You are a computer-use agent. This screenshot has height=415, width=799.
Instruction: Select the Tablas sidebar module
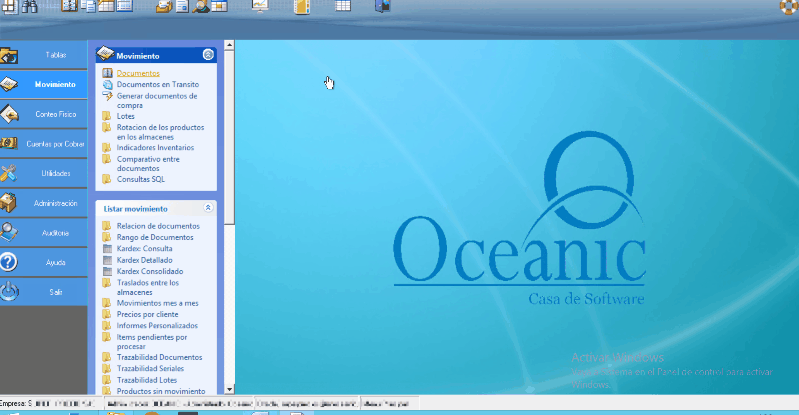pos(55,54)
